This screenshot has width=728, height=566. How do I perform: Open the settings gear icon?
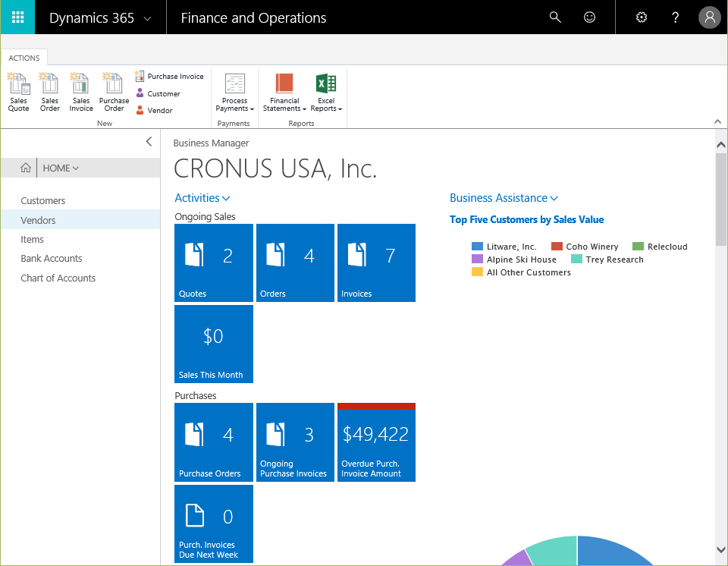(642, 17)
